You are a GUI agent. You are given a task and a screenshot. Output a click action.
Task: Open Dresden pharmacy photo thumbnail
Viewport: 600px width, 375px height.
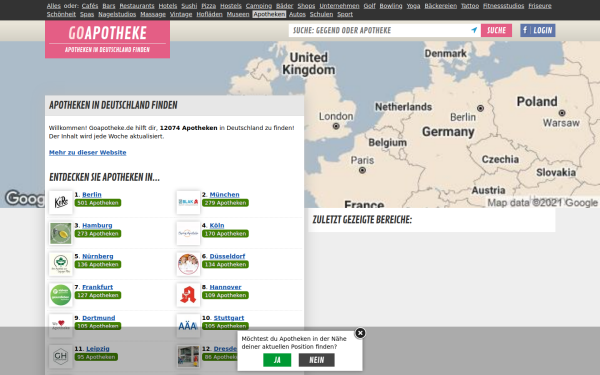[x=188, y=356]
